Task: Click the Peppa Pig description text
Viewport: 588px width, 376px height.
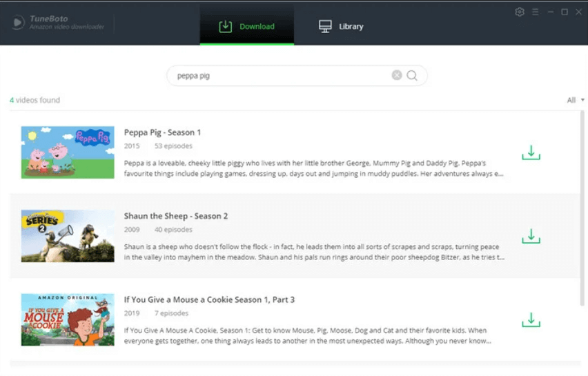Action: (x=314, y=168)
